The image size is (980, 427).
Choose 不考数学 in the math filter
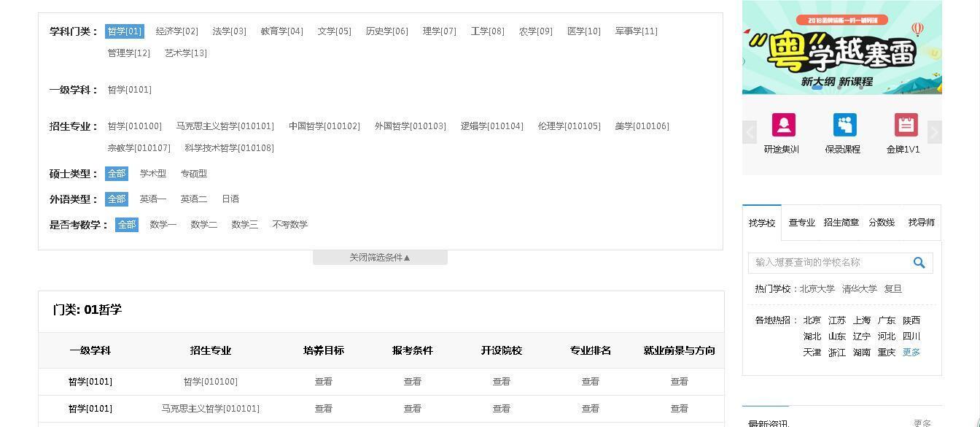coord(290,224)
